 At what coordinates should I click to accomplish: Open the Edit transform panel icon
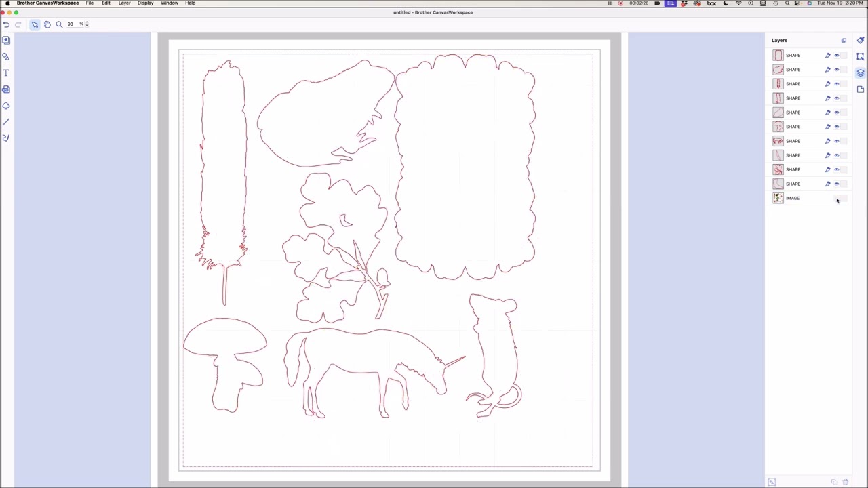[861, 57]
